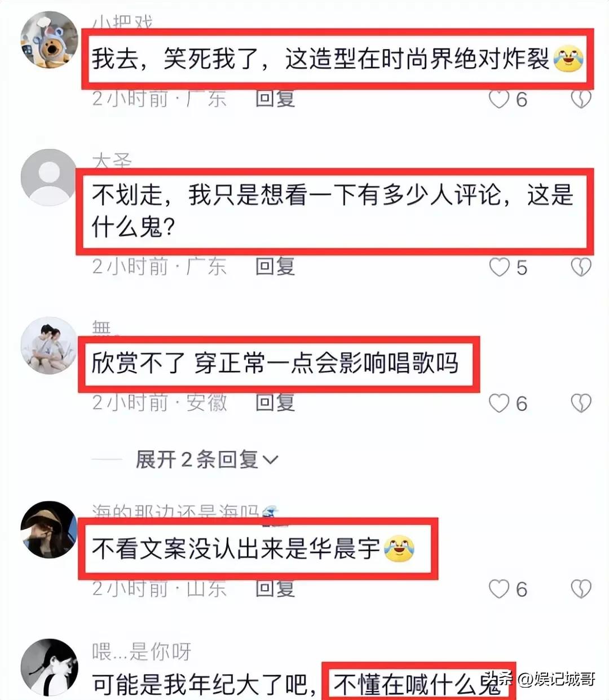Viewport: 609px width, 700px height.
Task: Dislike the 时尚界绝对炸裂 comment with broken heart
Action: point(581,99)
